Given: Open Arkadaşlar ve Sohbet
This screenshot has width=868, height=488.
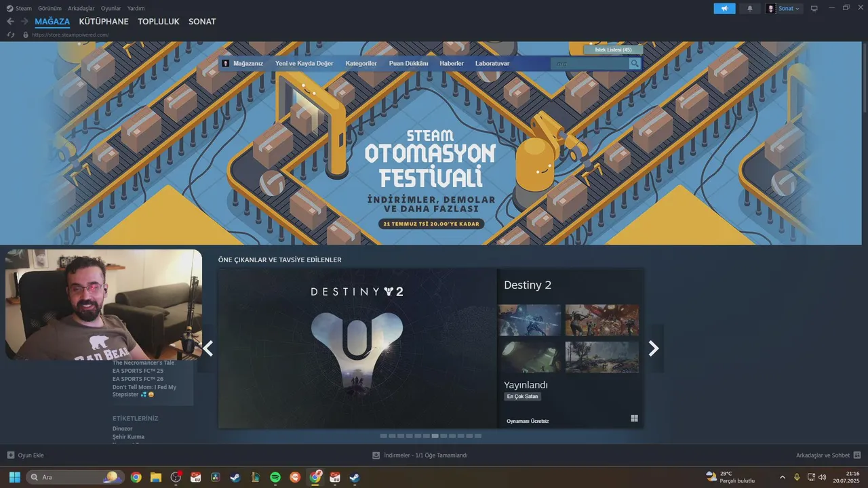Looking at the screenshot, I should click(x=823, y=455).
